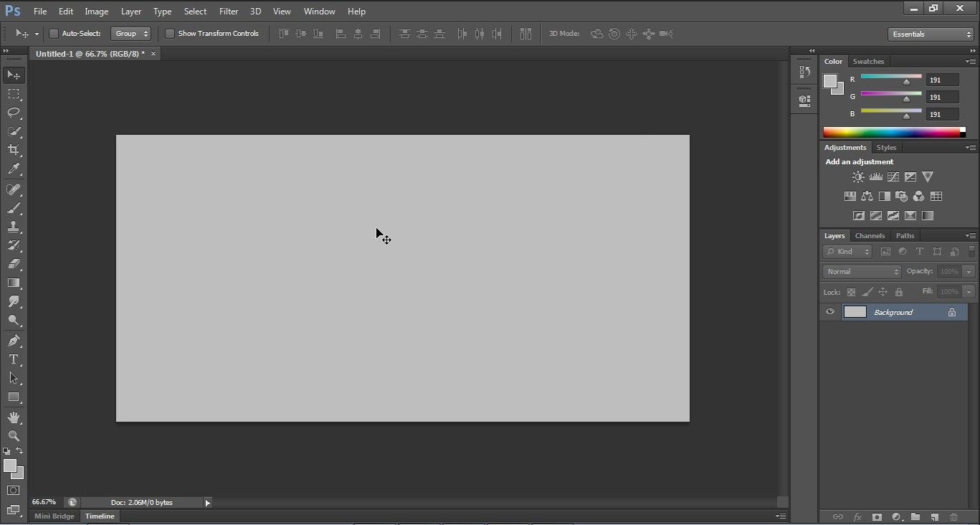Open the Filter menu

point(229,11)
